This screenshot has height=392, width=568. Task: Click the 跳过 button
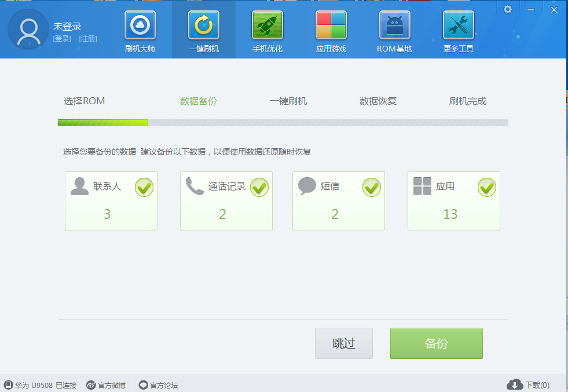click(x=344, y=343)
